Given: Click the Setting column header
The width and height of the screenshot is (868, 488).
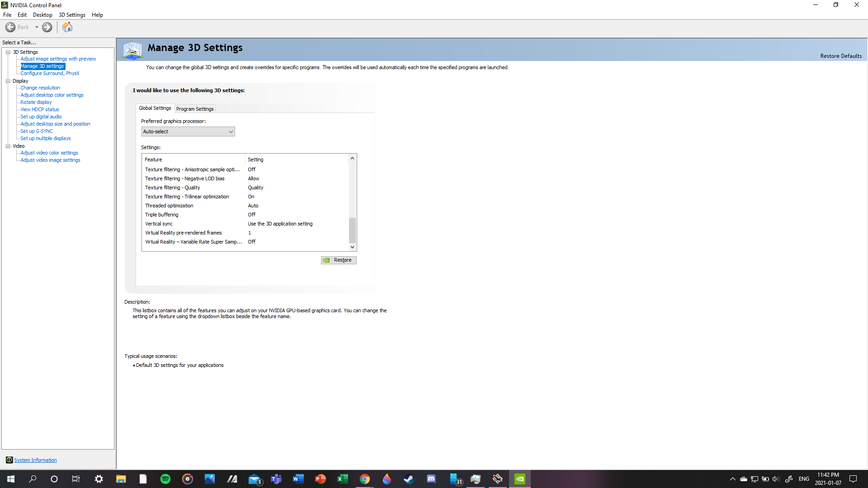Looking at the screenshot, I should tap(297, 160).
